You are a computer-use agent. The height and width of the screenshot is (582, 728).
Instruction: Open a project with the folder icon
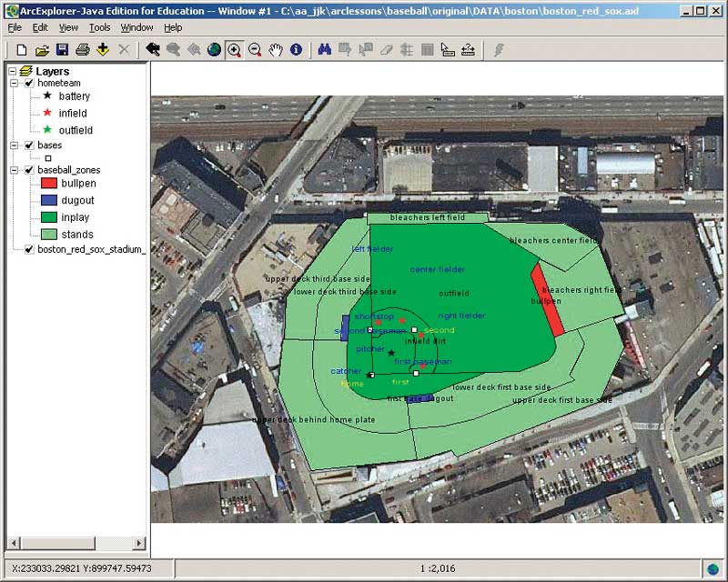42,50
